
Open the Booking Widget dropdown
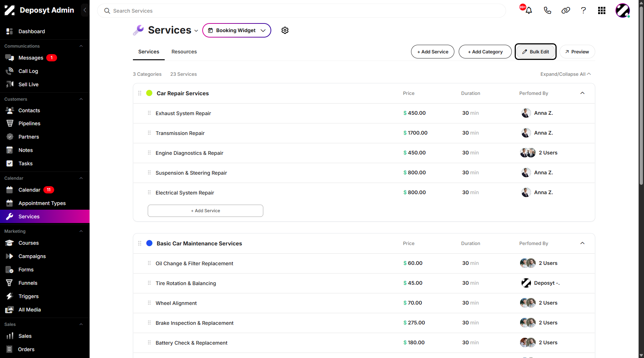(x=237, y=30)
